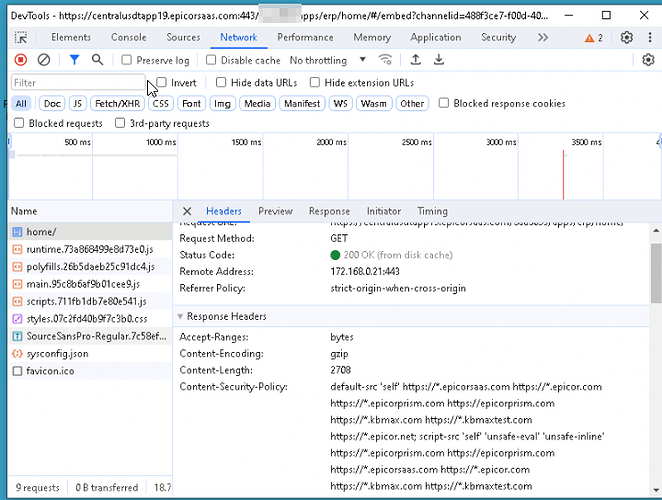This screenshot has height=500, width=662.
Task: Open the Application tab
Action: 436,38
